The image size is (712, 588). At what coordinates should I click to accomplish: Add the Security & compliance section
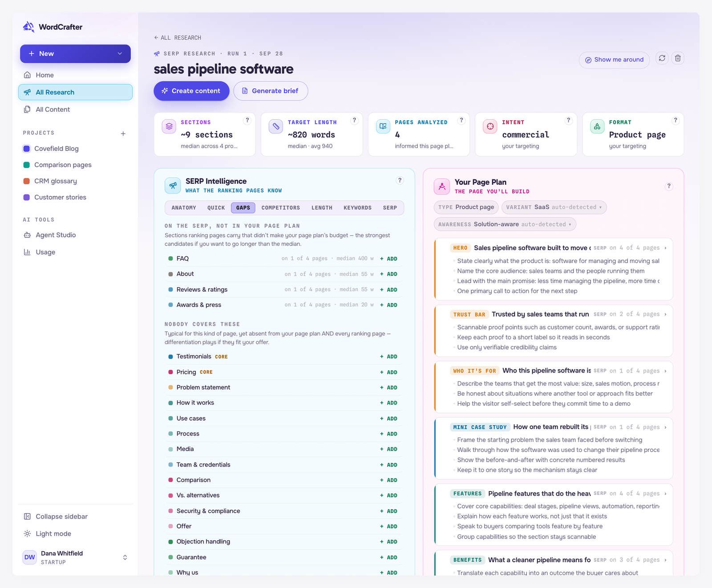tap(388, 511)
